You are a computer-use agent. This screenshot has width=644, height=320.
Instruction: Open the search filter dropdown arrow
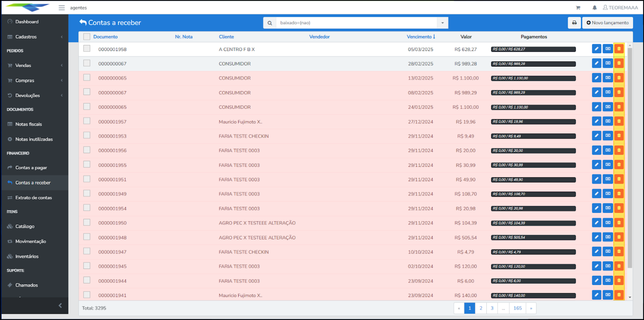442,23
